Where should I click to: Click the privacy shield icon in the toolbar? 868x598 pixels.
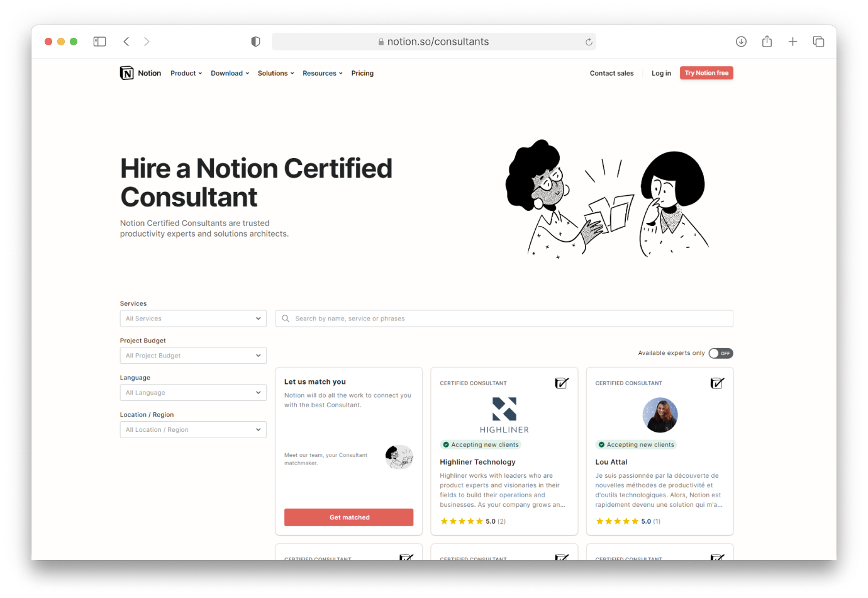pos(255,41)
